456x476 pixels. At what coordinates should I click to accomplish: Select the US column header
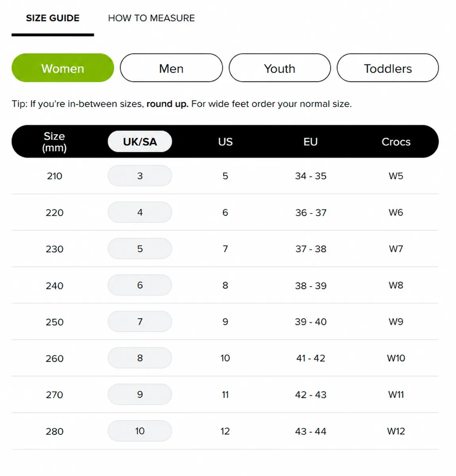225,142
